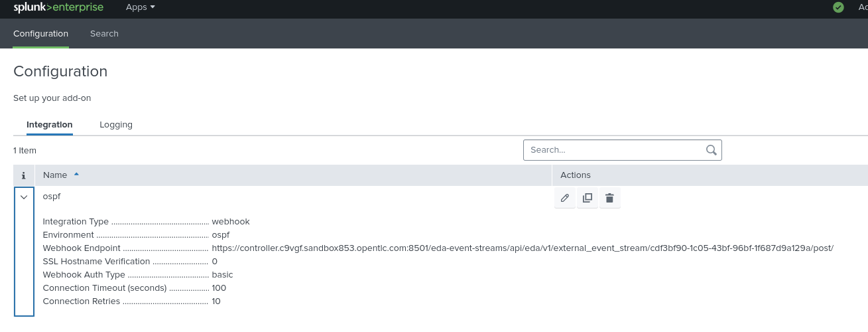Open the Apps dropdown menu

coord(141,7)
